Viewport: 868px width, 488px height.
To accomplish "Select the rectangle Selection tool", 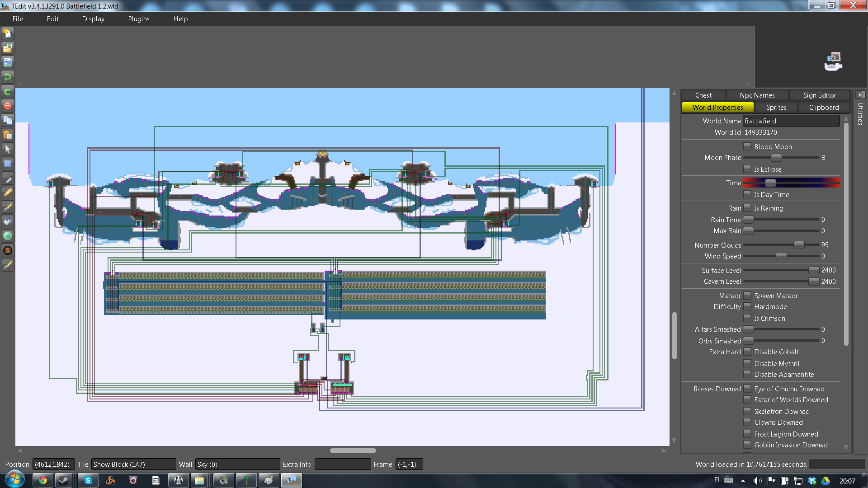I will coord(8,164).
